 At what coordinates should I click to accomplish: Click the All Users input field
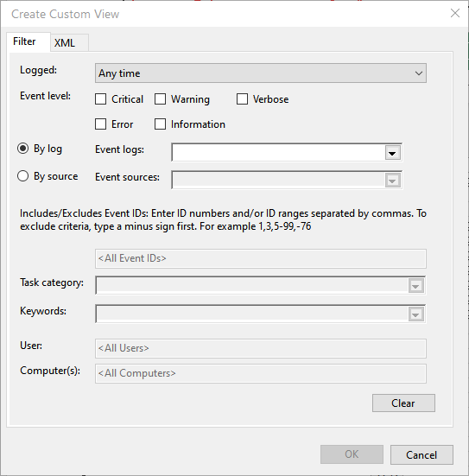click(261, 348)
